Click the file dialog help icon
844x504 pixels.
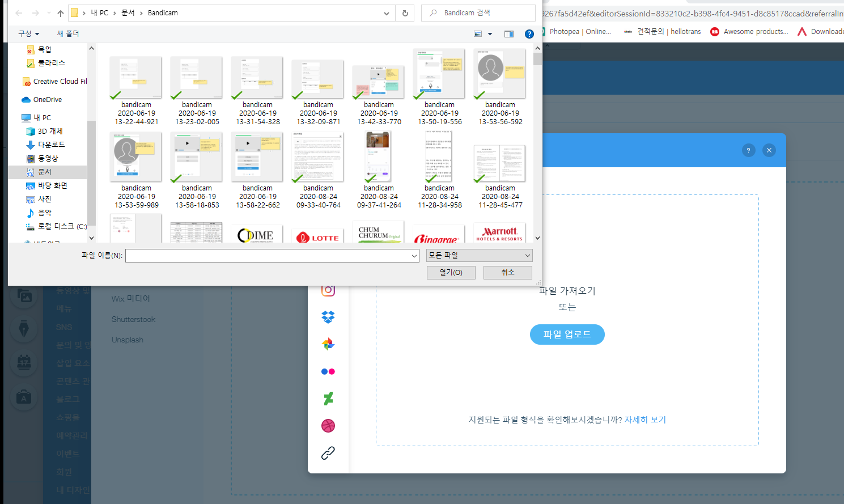pyautogui.click(x=529, y=34)
